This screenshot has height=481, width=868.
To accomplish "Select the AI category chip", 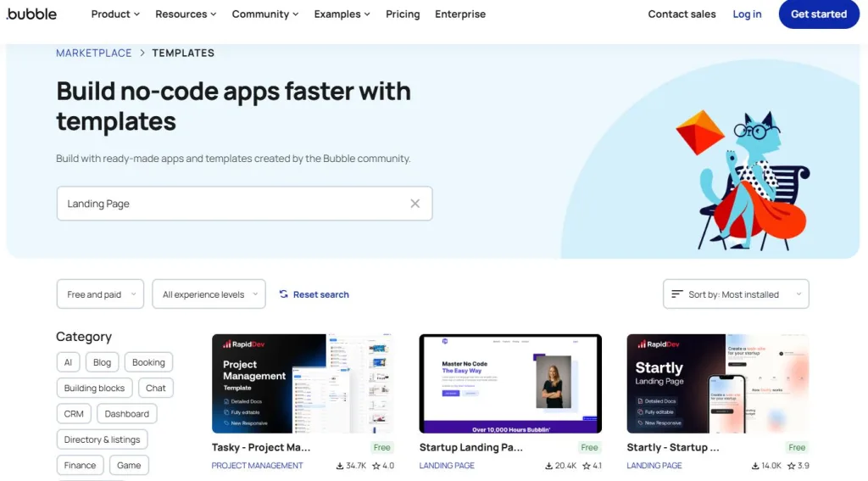I will click(x=68, y=362).
